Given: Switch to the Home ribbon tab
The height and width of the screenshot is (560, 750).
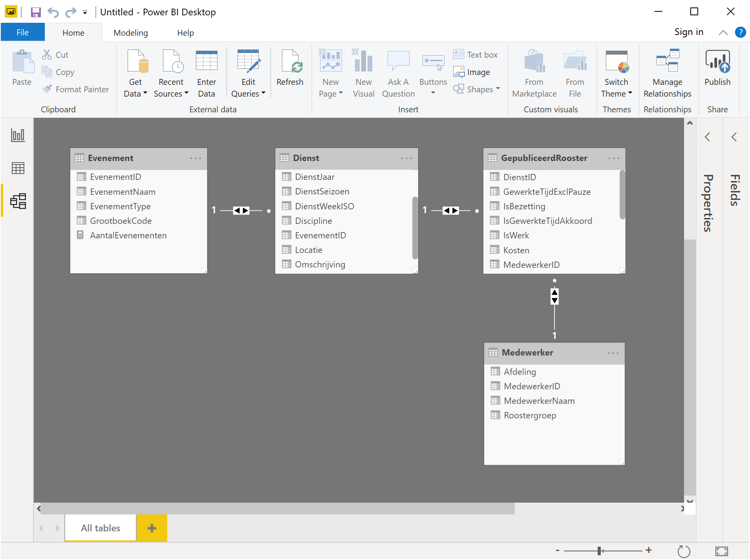Looking at the screenshot, I should pyautogui.click(x=73, y=33).
